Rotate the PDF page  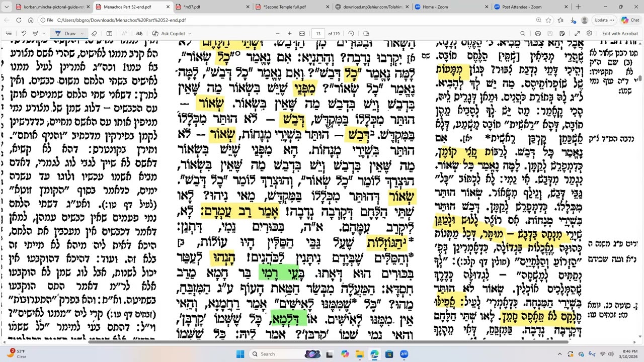point(351,34)
